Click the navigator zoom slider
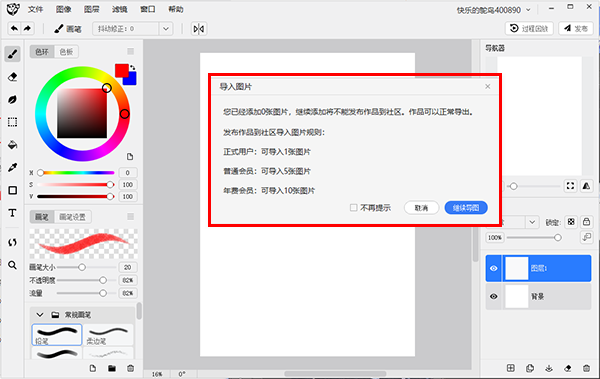Screen dimensions: 600x379 tap(533, 186)
